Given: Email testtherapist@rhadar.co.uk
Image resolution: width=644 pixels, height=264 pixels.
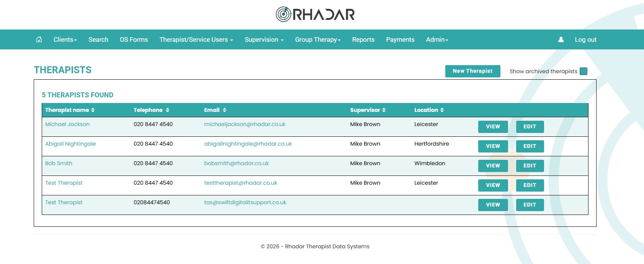Looking at the screenshot, I should (x=240, y=183).
